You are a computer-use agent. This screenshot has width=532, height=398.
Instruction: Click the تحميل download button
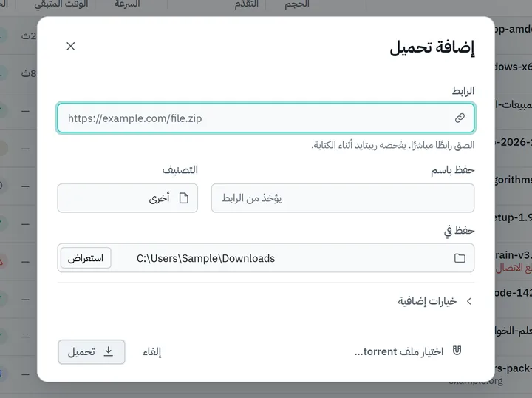click(92, 352)
